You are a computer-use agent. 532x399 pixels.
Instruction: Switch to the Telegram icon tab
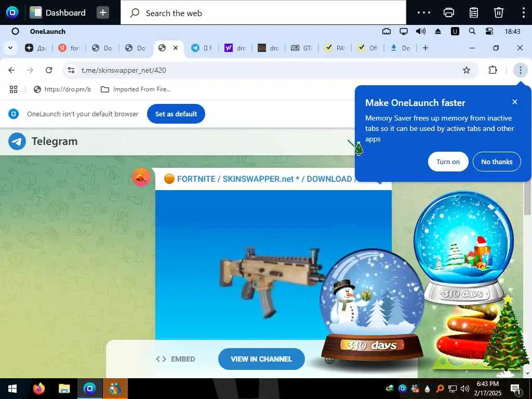[202, 48]
